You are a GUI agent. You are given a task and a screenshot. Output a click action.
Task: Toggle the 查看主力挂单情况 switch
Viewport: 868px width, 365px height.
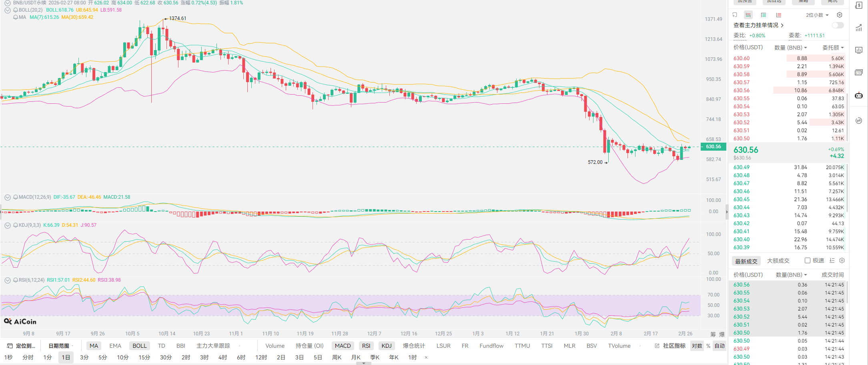838,25
